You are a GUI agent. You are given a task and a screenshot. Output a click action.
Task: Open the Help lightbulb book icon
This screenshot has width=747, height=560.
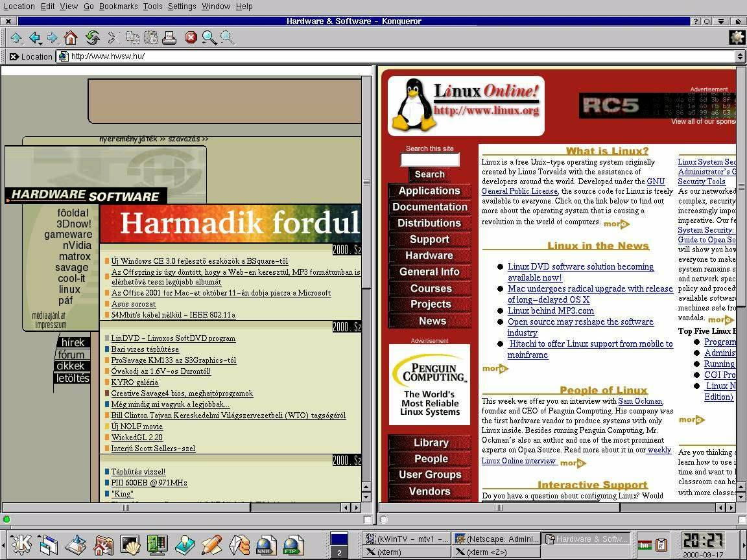pyautogui.click(x=185, y=544)
